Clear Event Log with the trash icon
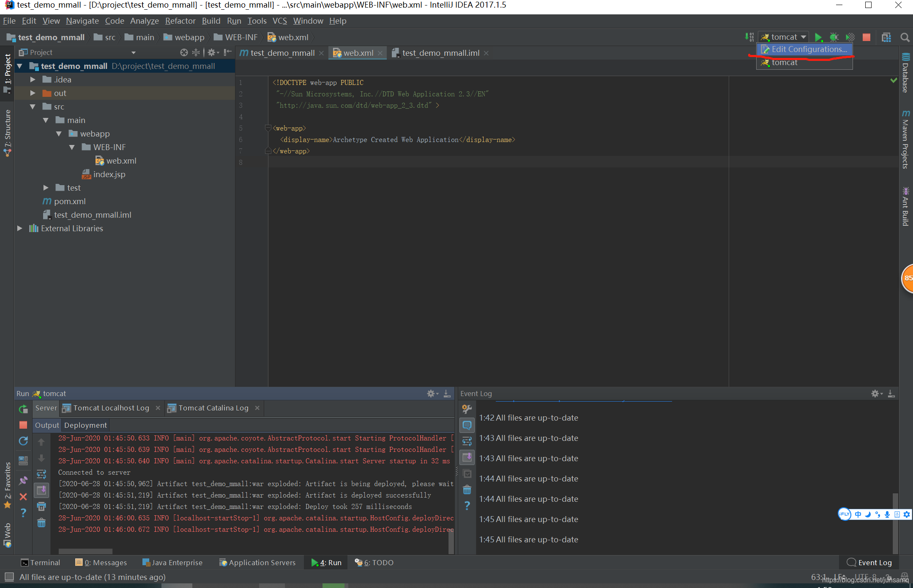This screenshot has height=588, width=913. [x=467, y=490]
